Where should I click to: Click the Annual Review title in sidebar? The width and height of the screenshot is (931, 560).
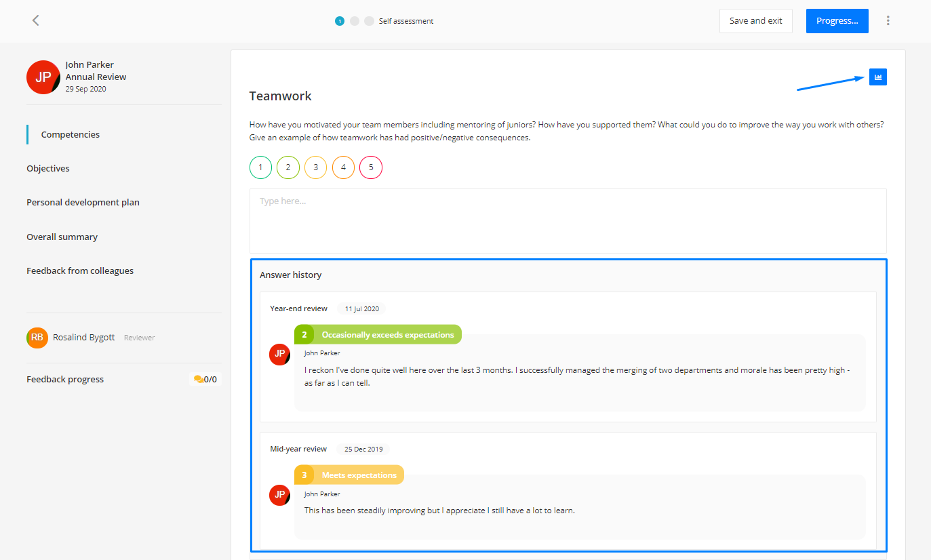(x=96, y=77)
